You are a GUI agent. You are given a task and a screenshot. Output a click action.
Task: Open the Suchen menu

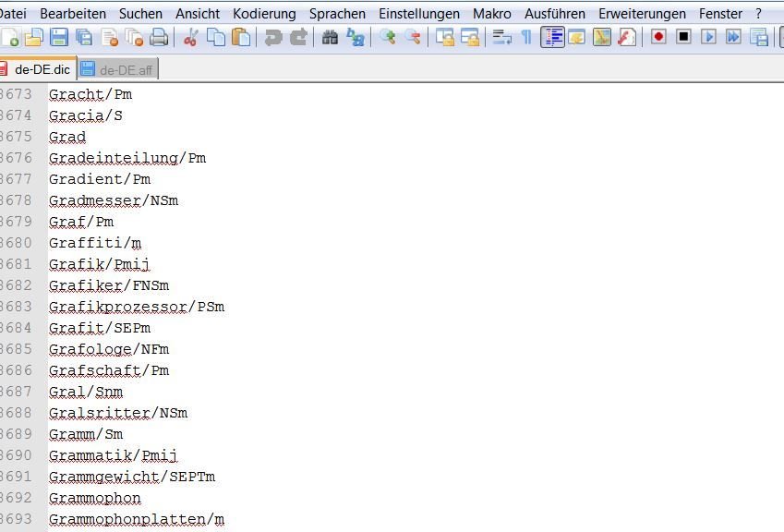[x=140, y=14]
